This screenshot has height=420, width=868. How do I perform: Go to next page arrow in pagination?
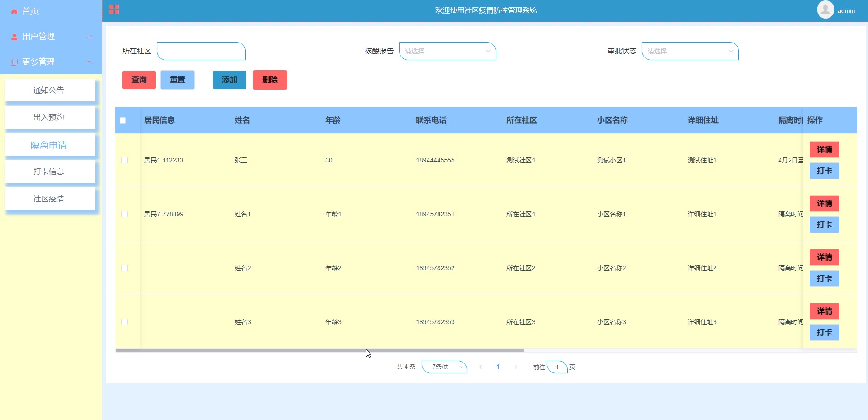click(516, 367)
